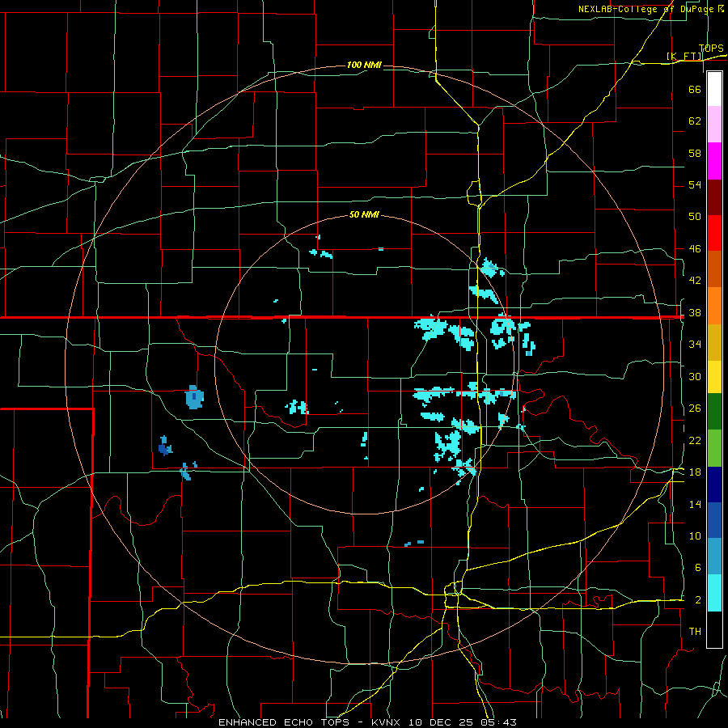Click the dark green 26 kft swatch
This screenshot has height=728, width=728.
point(714,412)
